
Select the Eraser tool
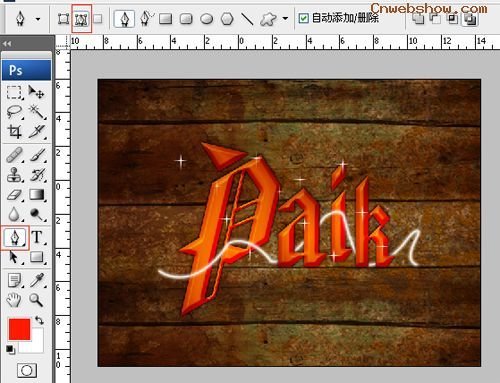click(x=15, y=195)
